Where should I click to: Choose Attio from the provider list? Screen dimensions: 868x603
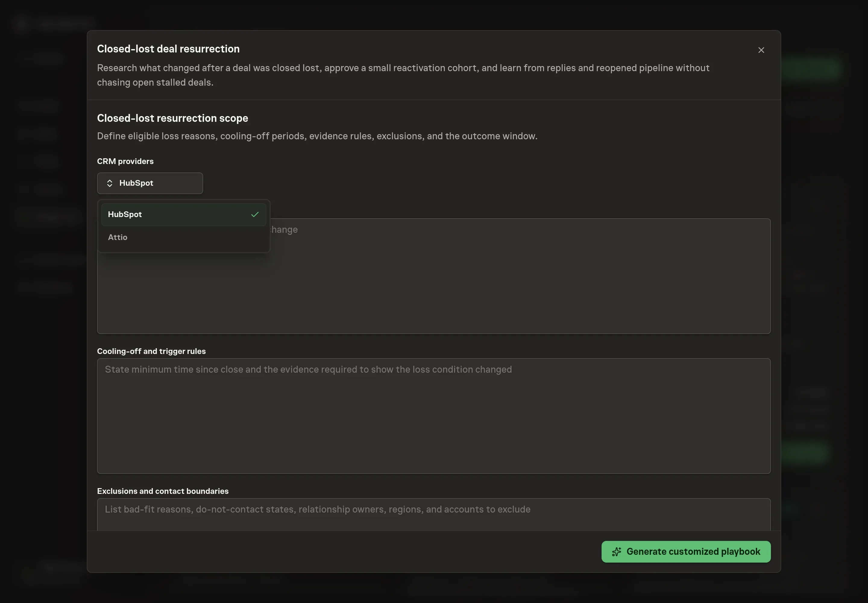click(x=184, y=237)
